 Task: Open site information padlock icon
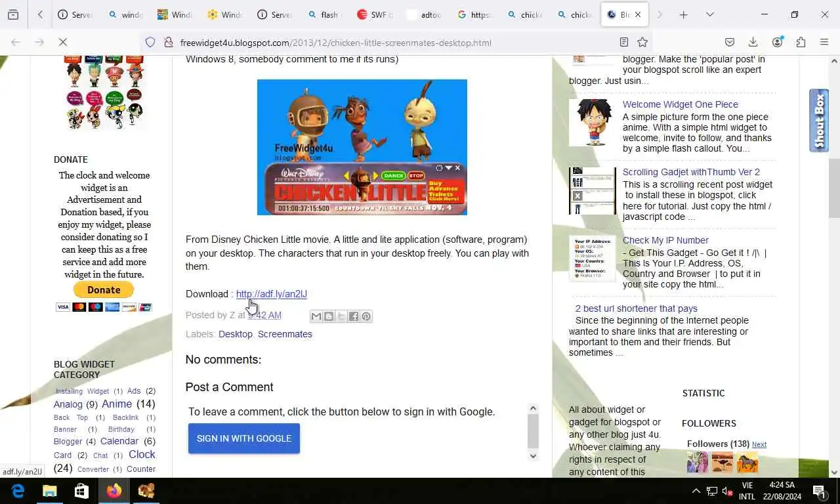168,42
